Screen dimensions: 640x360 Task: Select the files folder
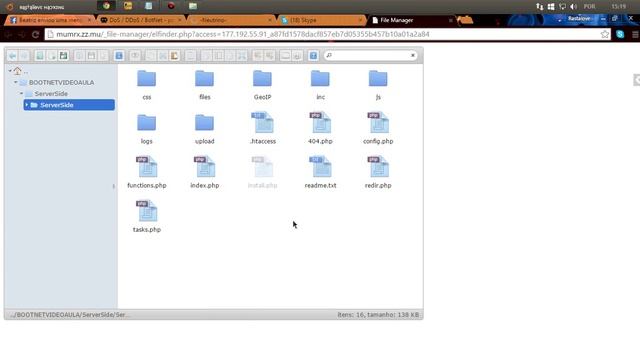coord(204,85)
